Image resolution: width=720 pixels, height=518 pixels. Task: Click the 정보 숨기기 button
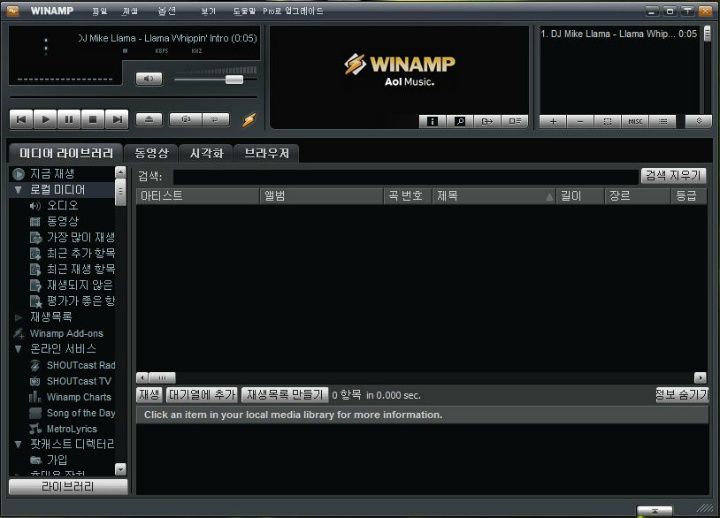(x=681, y=394)
